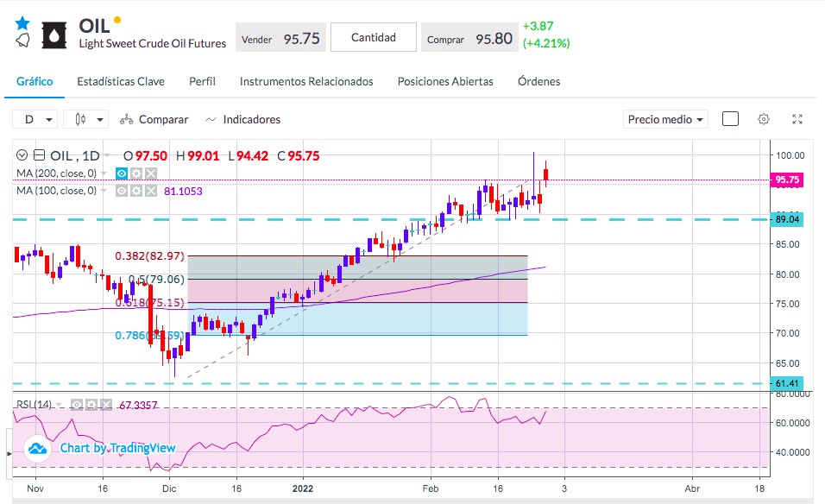Open the D timeframe dropdown

35,119
